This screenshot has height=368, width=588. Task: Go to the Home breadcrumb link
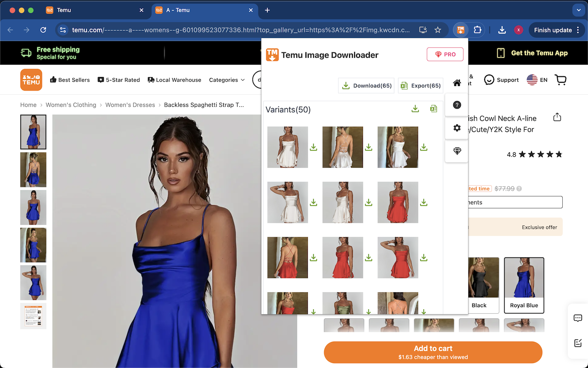[x=28, y=105]
